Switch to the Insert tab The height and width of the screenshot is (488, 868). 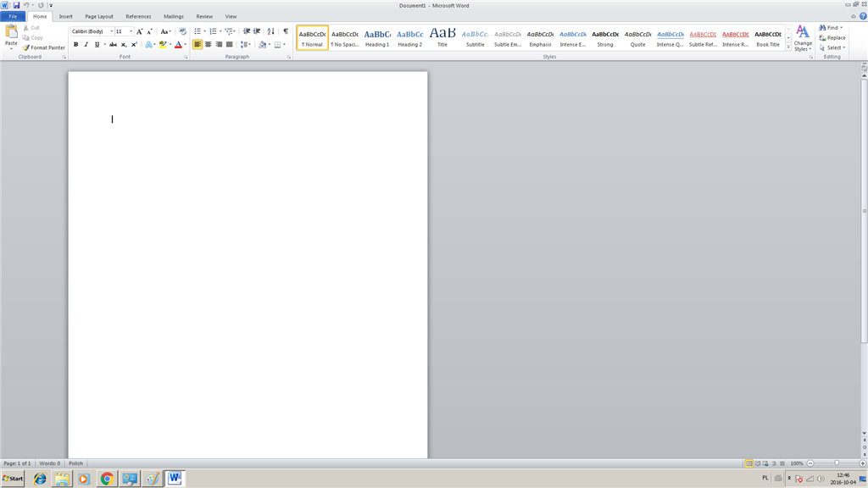[66, 17]
